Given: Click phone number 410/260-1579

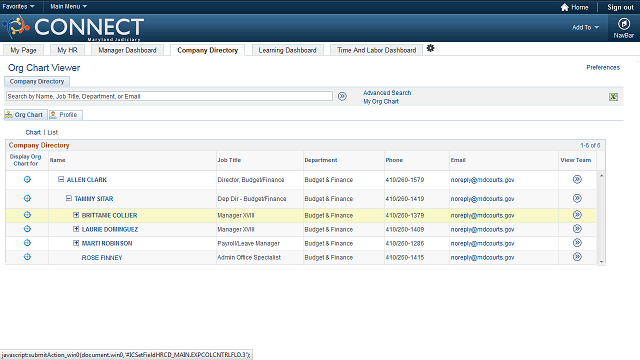Looking at the screenshot, I should 405,180.
